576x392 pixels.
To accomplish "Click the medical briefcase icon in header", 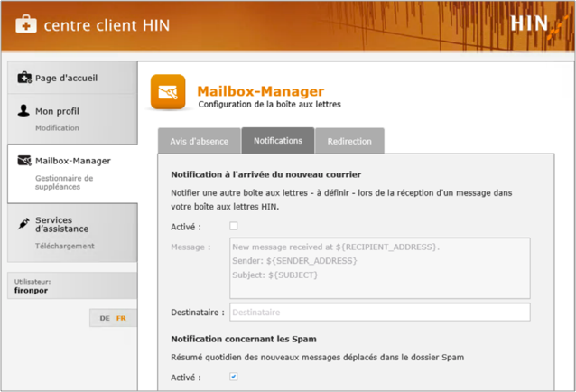I will tap(26, 24).
